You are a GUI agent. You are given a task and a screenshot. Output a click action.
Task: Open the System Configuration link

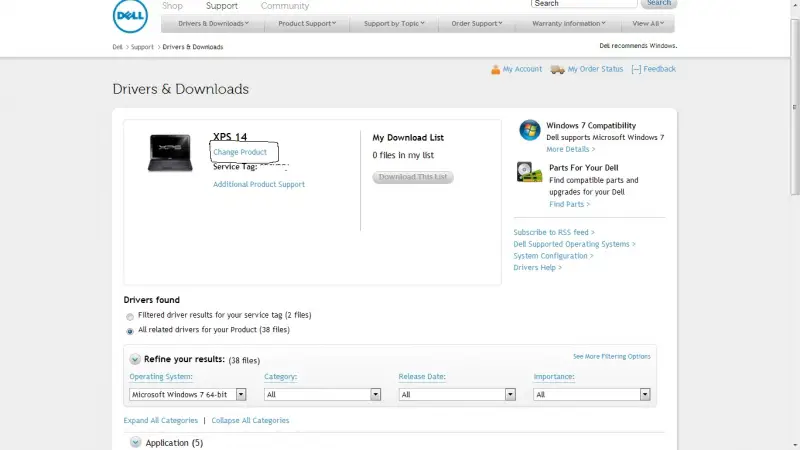point(553,256)
